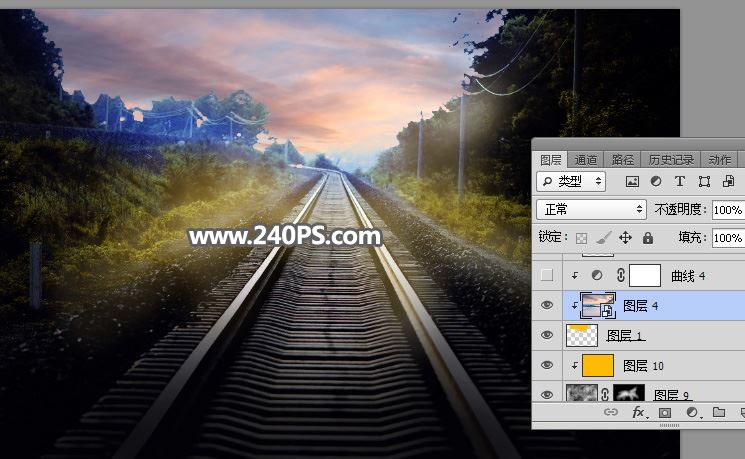This screenshot has width=745, height=459.
Task: Click the 不透明度 opacity value field
Action: coord(727,210)
